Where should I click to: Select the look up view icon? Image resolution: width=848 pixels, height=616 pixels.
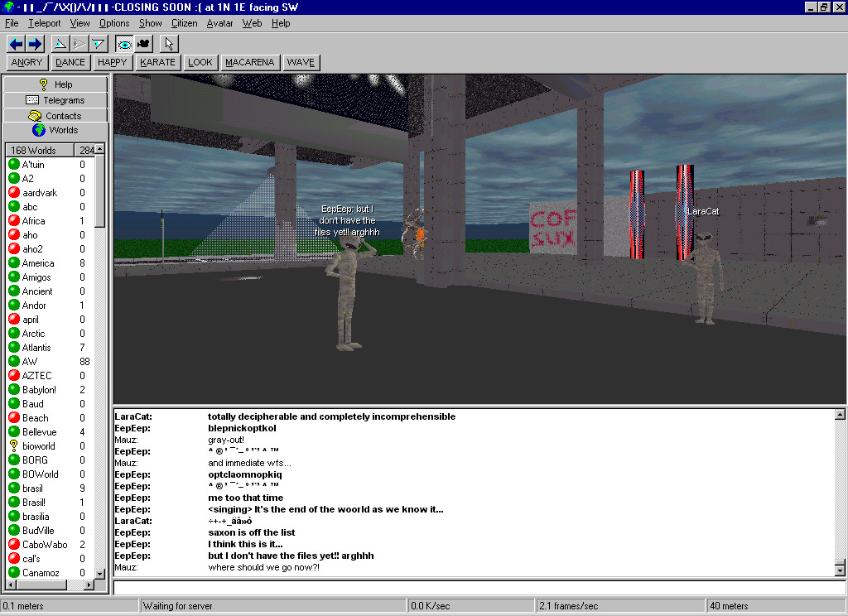pyautogui.click(x=60, y=44)
